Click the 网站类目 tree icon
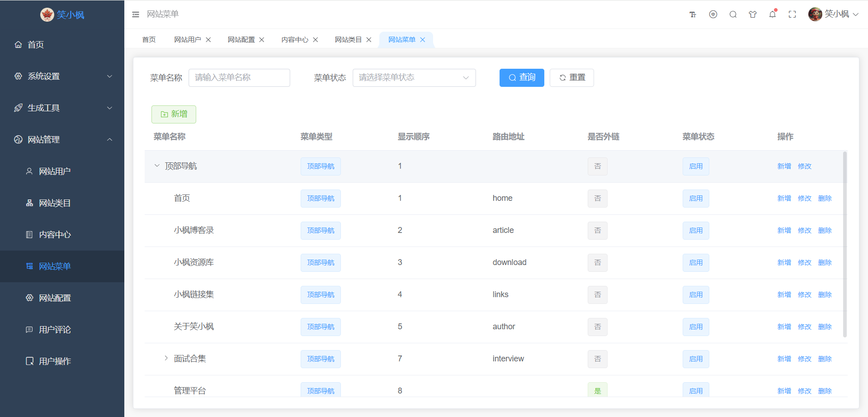The height and width of the screenshot is (417, 868). (29, 203)
